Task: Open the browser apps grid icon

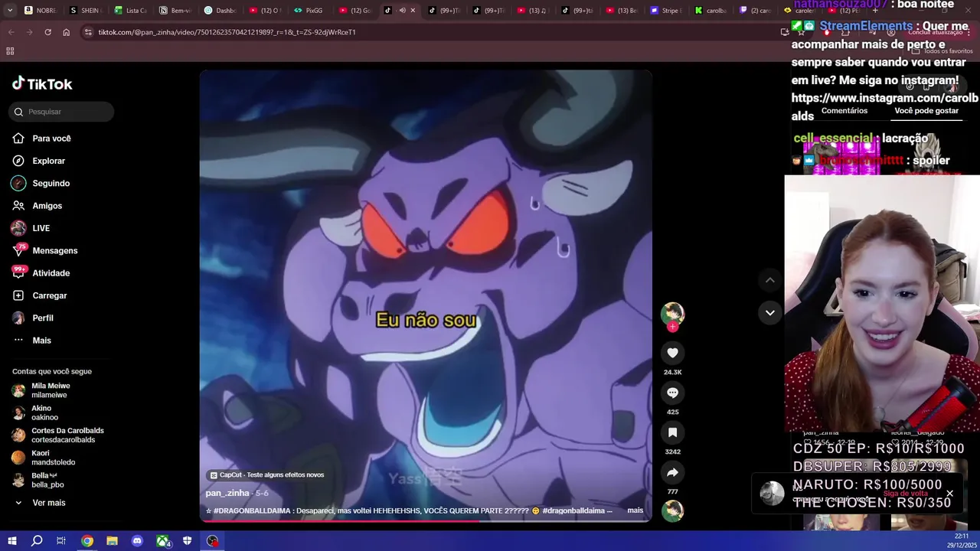Action: pos(10,51)
